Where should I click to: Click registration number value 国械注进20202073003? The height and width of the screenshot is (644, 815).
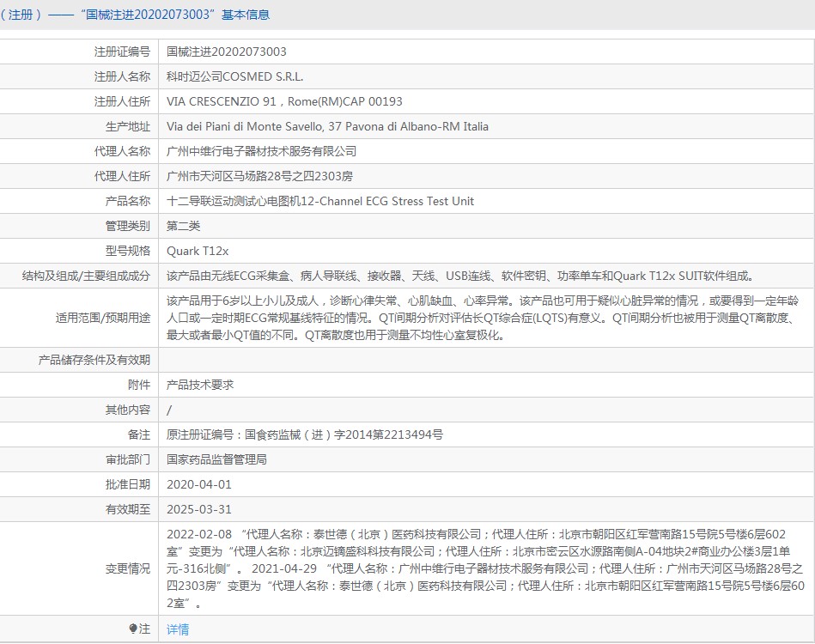(x=227, y=52)
